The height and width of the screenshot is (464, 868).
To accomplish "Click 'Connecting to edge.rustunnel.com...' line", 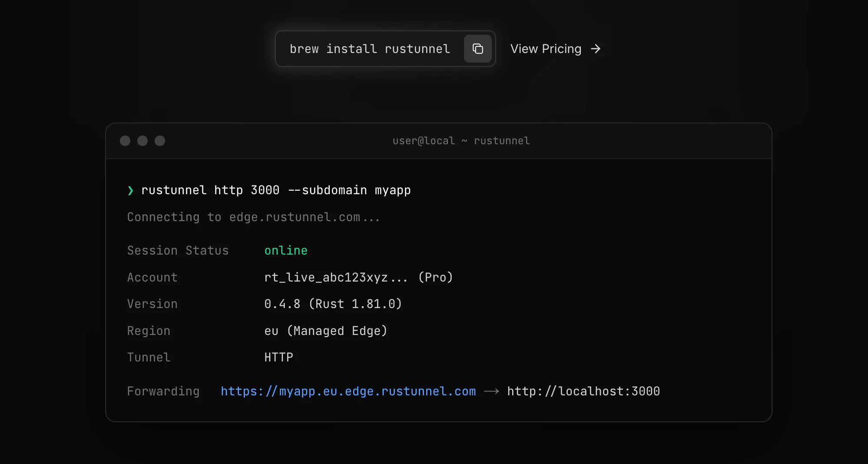I will (253, 217).
